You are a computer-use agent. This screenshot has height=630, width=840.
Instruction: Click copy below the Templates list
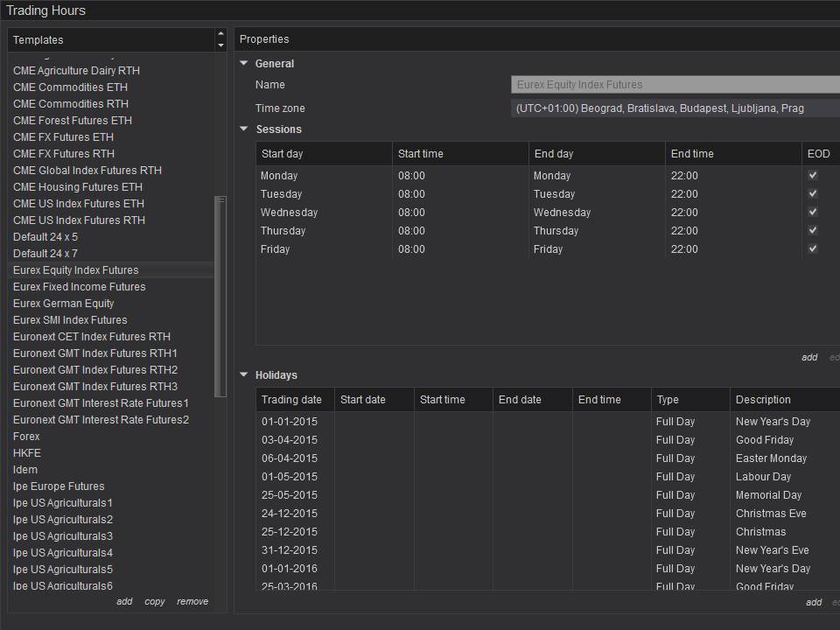155,601
